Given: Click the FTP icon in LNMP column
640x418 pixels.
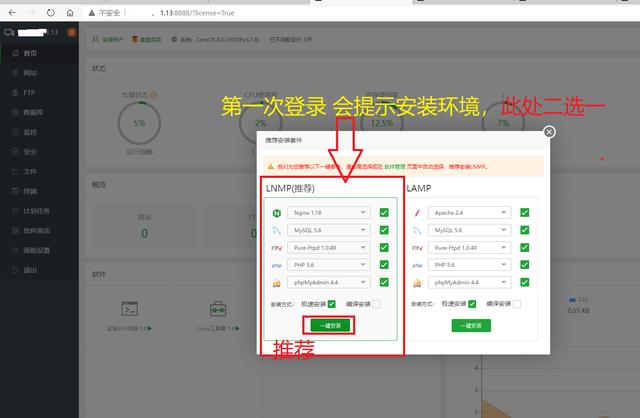Looking at the screenshot, I should tap(277, 248).
